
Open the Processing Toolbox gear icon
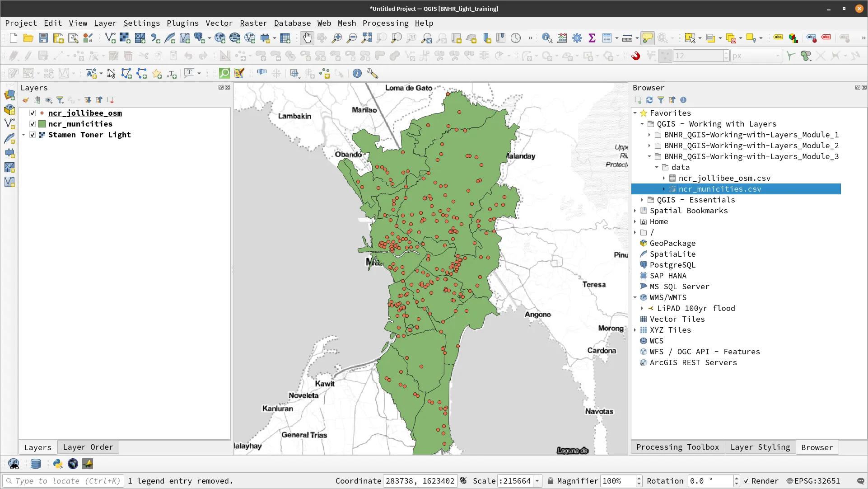(x=577, y=38)
